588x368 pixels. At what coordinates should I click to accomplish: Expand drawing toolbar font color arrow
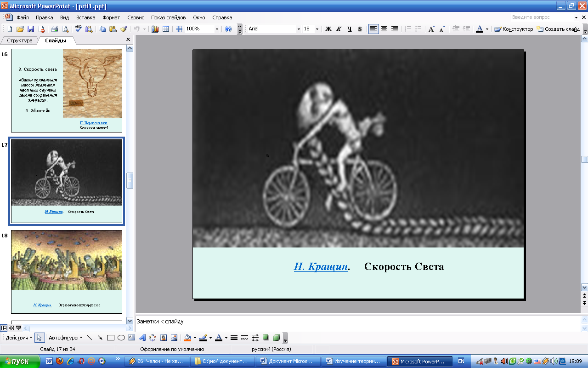(x=226, y=338)
